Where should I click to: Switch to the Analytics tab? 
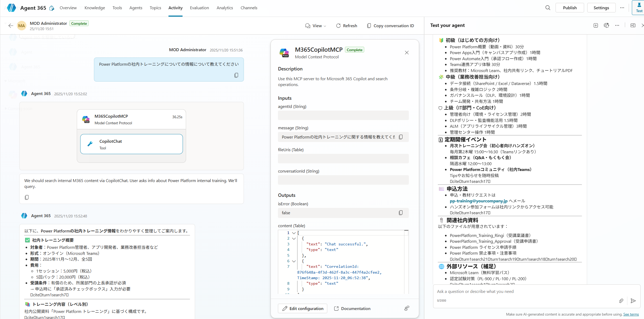(225, 8)
